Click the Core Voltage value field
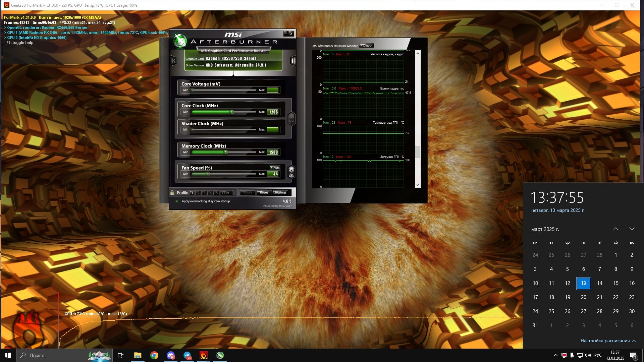 273,90
